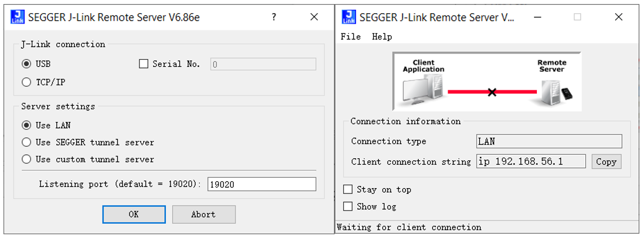Close the Remote Server status window
This screenshot has height=240, width=644.
click(x=619, y=17)
